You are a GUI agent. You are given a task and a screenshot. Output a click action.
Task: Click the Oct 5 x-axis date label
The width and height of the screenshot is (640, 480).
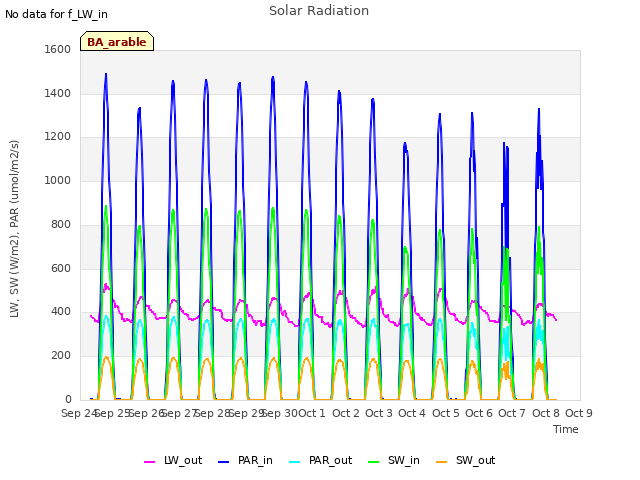pos(446,413)
